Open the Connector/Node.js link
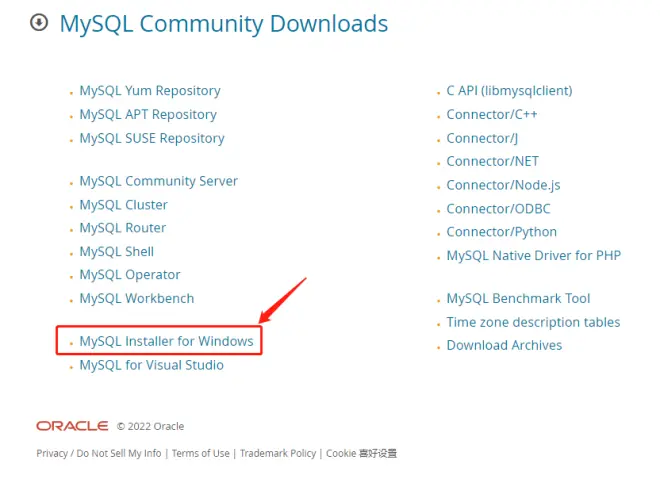This screenshot has height=479, width=660. click(x=503, y=185)
